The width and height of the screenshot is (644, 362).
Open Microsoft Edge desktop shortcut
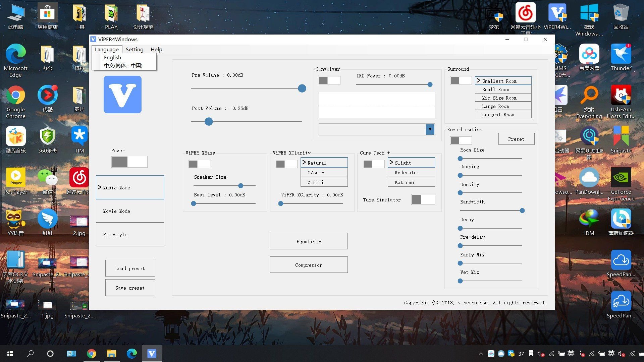coord(15,61)
